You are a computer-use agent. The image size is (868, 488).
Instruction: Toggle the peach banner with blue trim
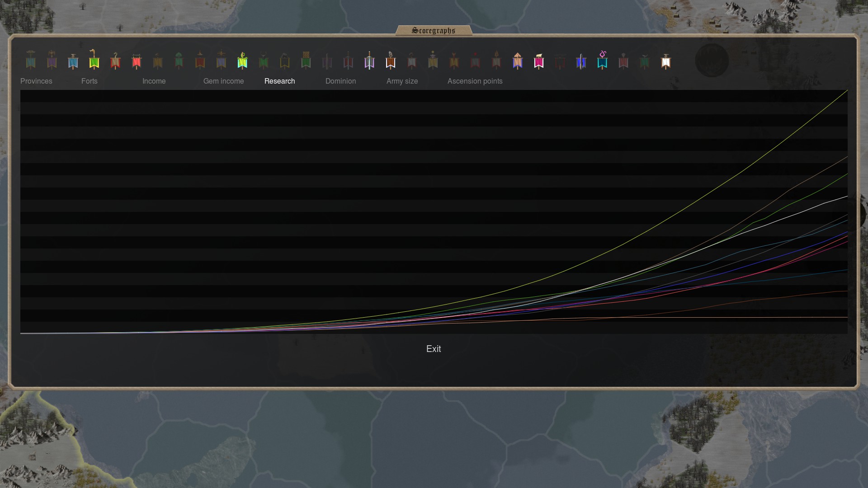click(x=518, y=60)
